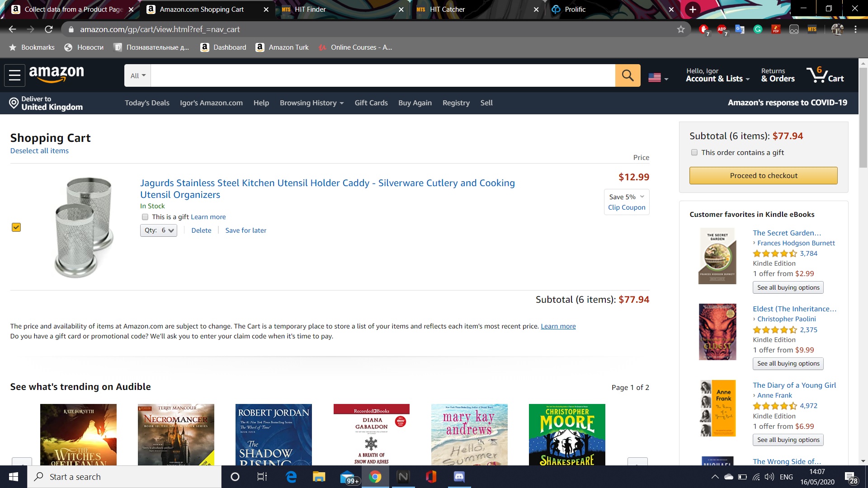Uncheck the utensil holder item checkbox
Viewport: 868px width, 488px height.
pos(16,227)
